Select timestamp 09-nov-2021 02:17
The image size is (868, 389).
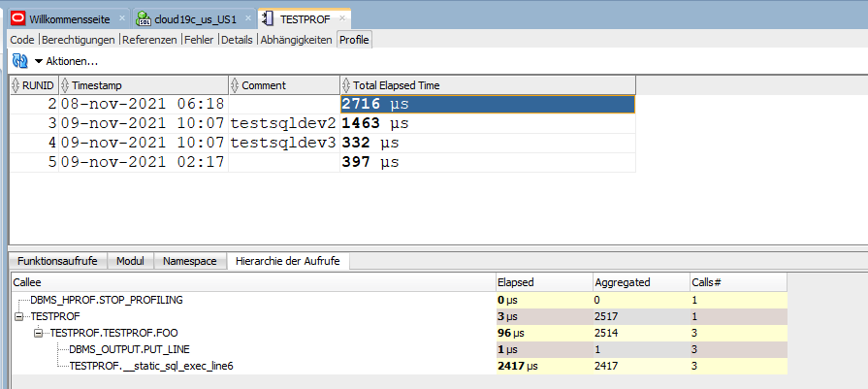144,162
